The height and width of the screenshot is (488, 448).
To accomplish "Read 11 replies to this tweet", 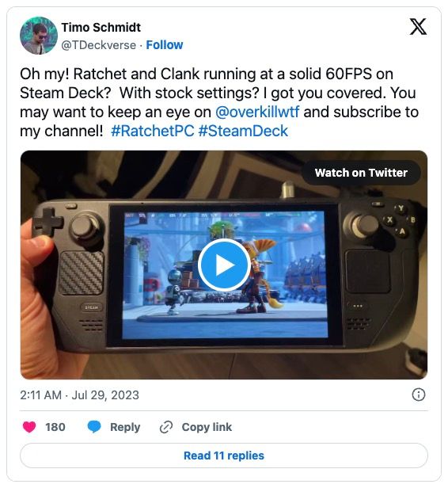I will click(224, 456).
